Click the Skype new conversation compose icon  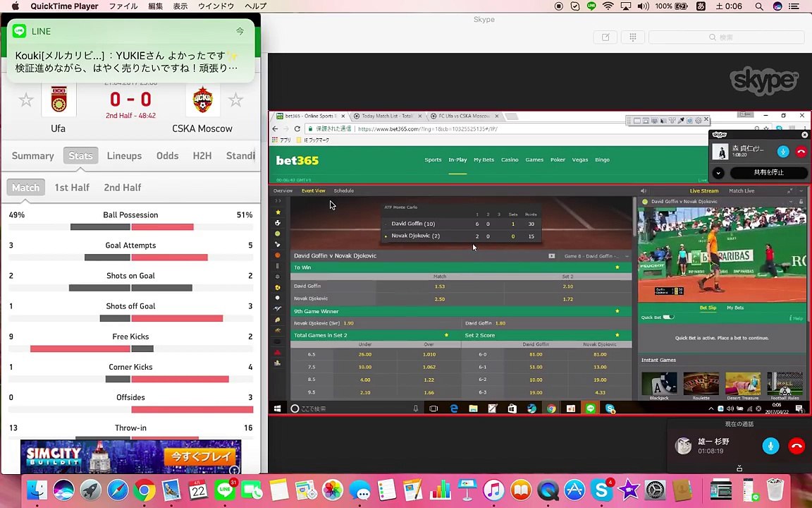coord(605,37)
